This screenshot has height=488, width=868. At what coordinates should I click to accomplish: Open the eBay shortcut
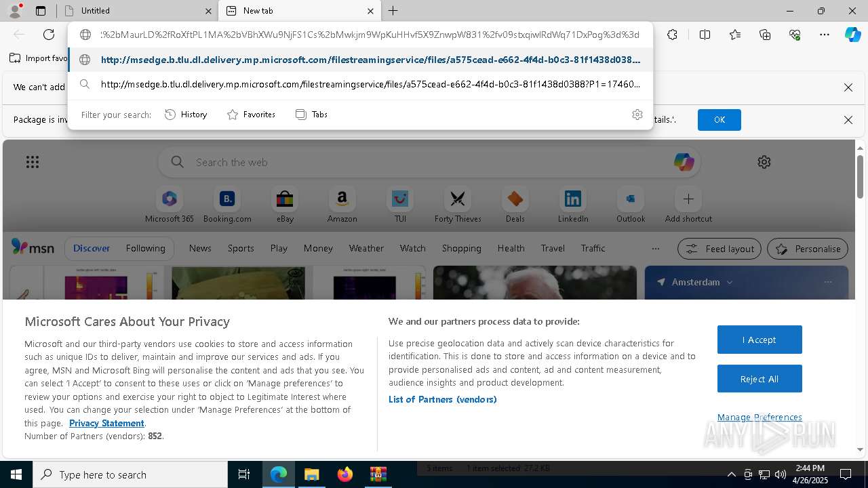285,205
